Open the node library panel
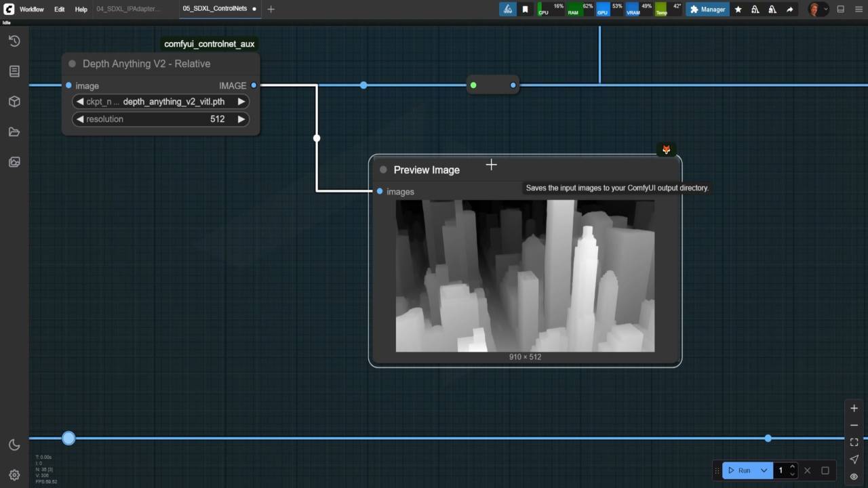The width and height of the screenshot is (868, 488). [14, 70]
